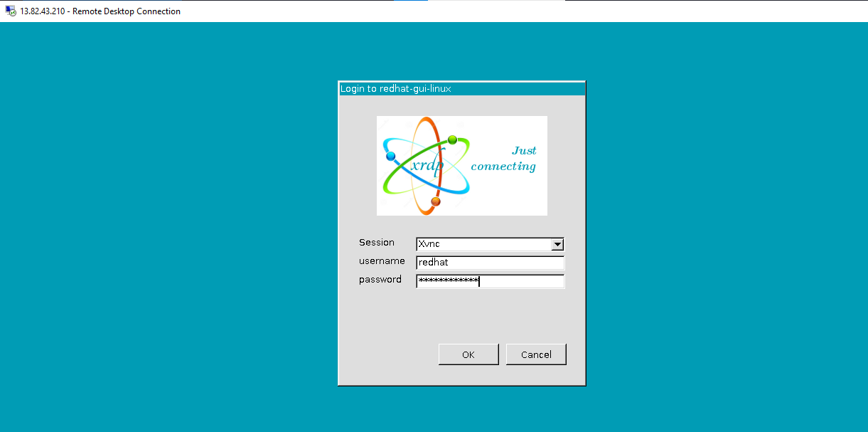Cancel the xrdp login dialog

(536, 354)
